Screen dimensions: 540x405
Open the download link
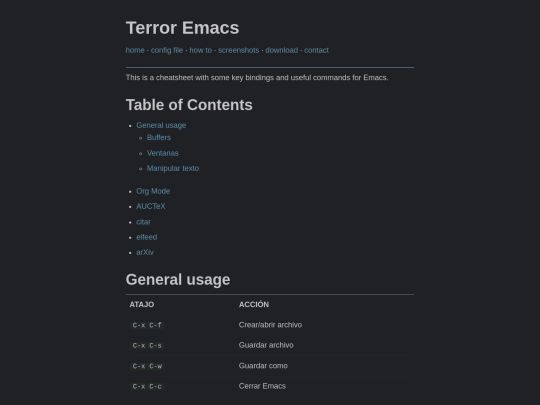point(281,50)
